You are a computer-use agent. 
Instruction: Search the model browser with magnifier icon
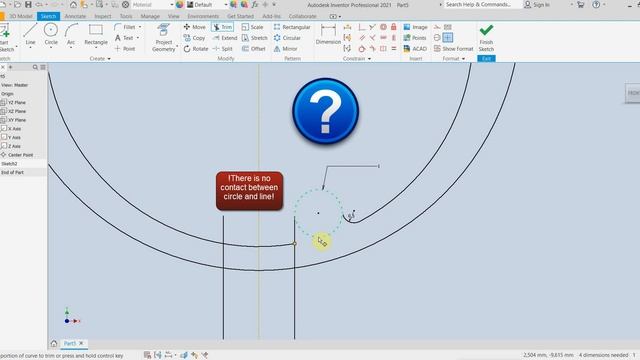[35, 67]
